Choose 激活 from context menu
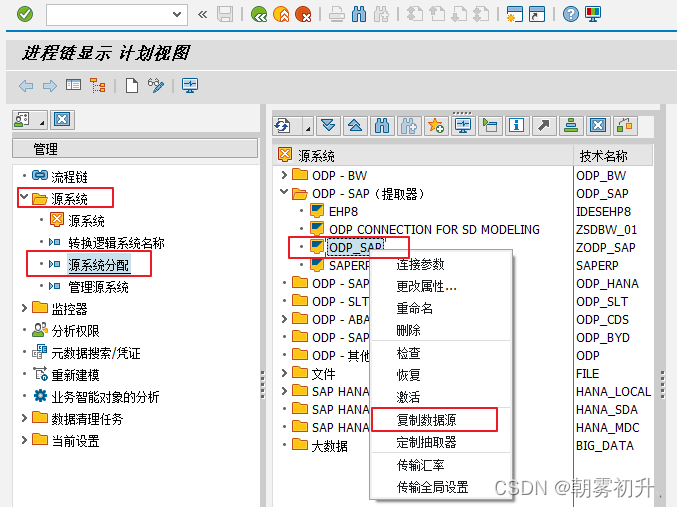Image resolution: width=677 pixels, height=507 pixels. tap(408, 396)
